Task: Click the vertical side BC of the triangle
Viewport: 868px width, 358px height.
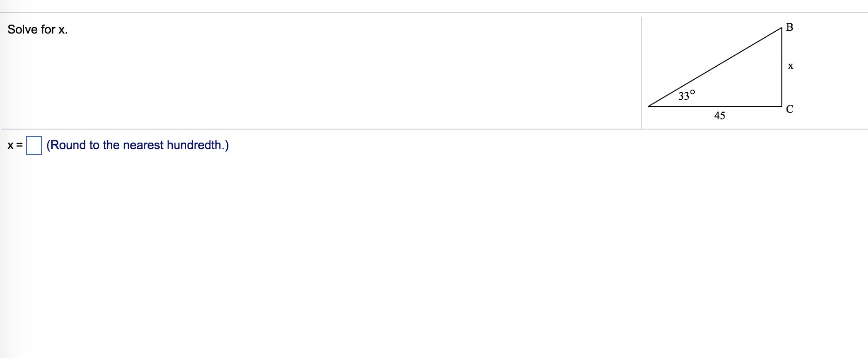Action: pos(782,67)
